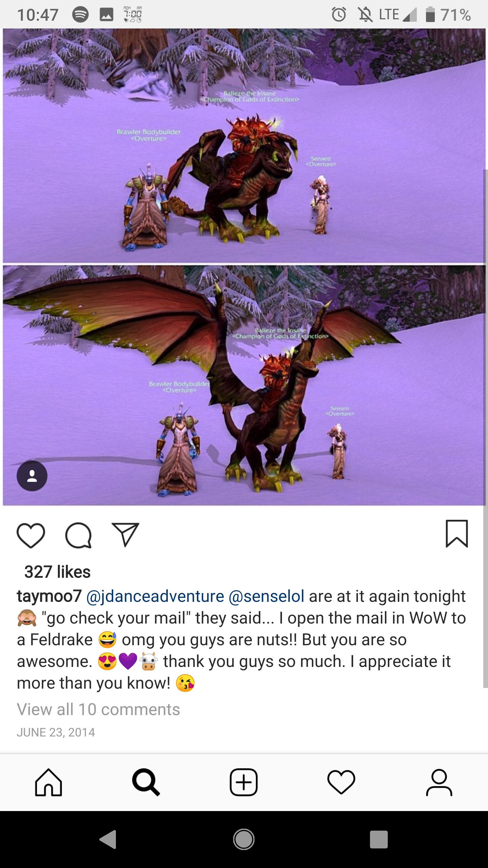Bookmark this post to saved
Screen dimensions: 488x868
(x=457, y=534)
